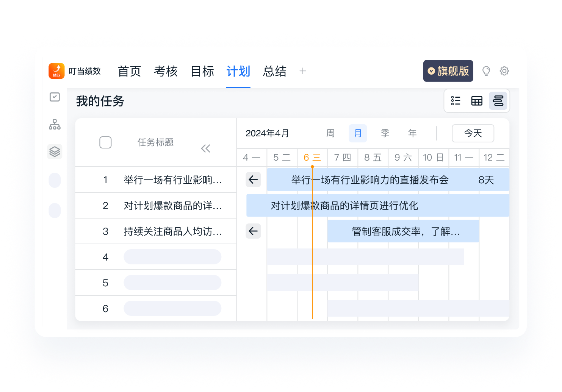The height and width of the screenshot is (392, 562).
Task: Click the 旗舰版 badge button
Action: pyautogui.click(x=448, y=71)
